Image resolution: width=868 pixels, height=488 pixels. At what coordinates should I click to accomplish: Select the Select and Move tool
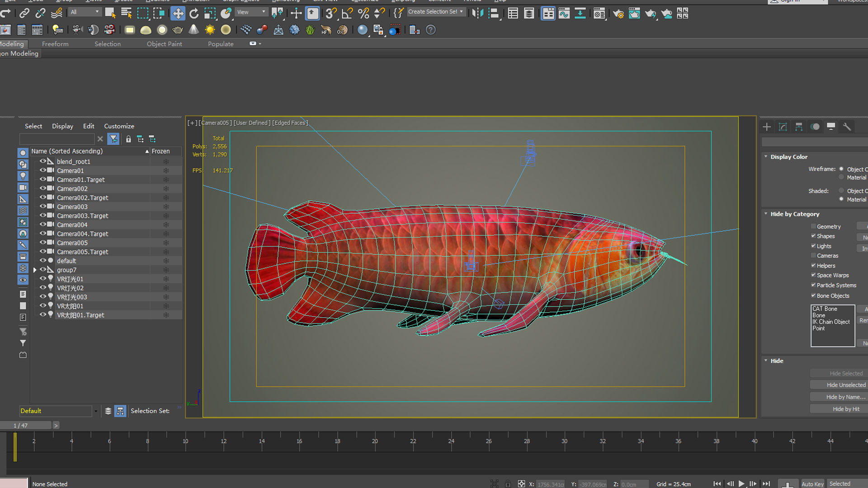pyautogui.click(x=178, y=14)
